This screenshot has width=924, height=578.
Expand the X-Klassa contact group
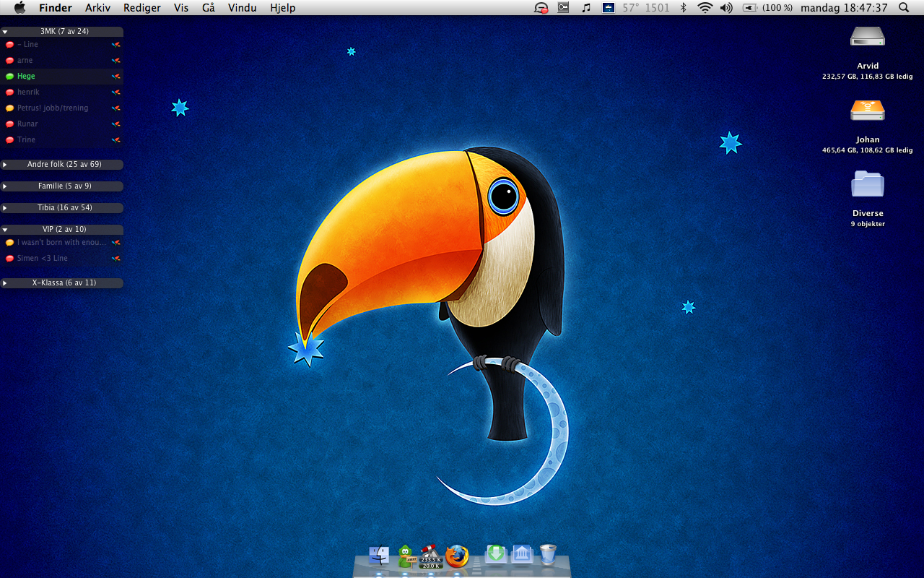[x=5, y=283]
